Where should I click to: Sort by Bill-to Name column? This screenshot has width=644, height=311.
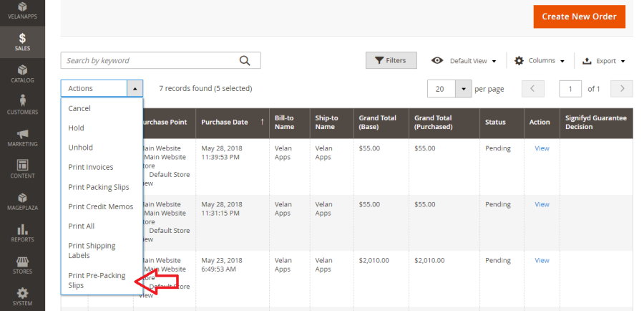coord(290,122)
